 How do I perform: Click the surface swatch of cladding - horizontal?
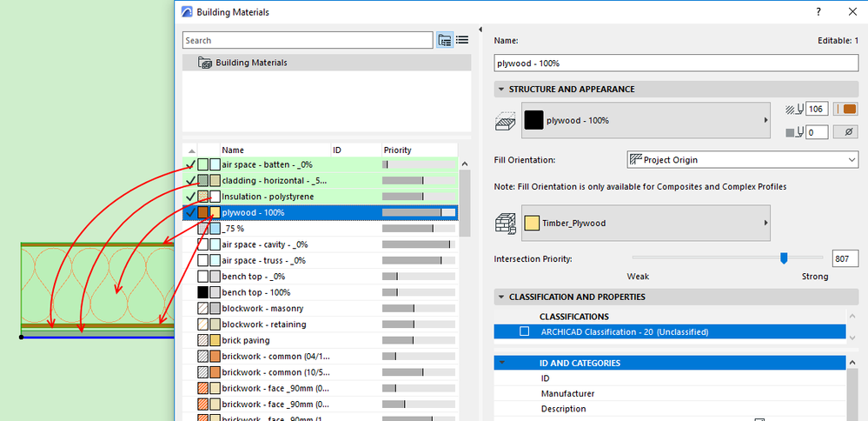(x=215, y=181)
